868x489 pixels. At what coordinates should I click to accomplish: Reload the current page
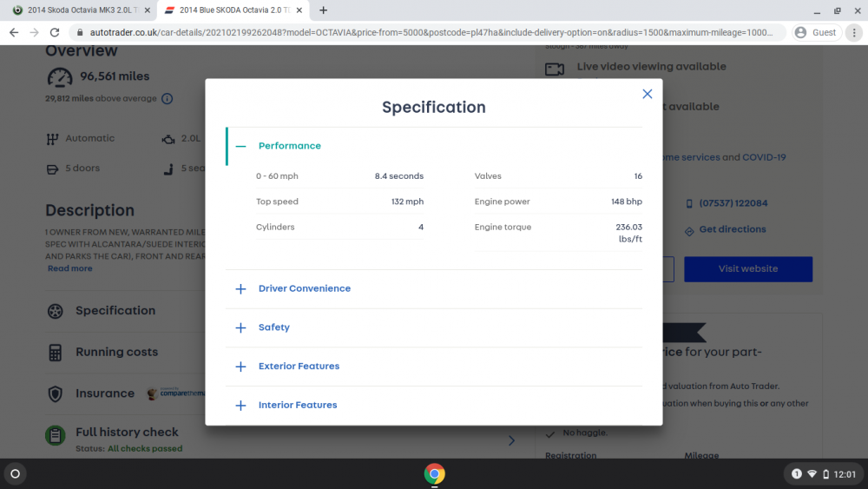(54, 33)
